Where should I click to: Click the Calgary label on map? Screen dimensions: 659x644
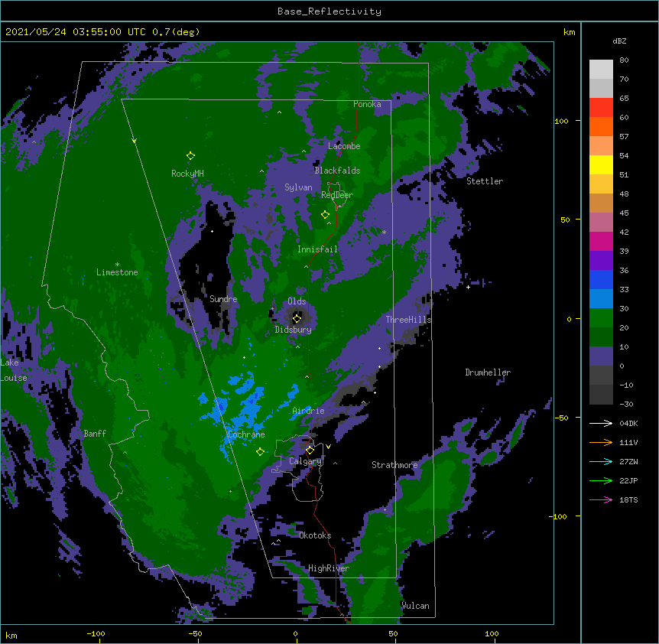coord(305,461)
